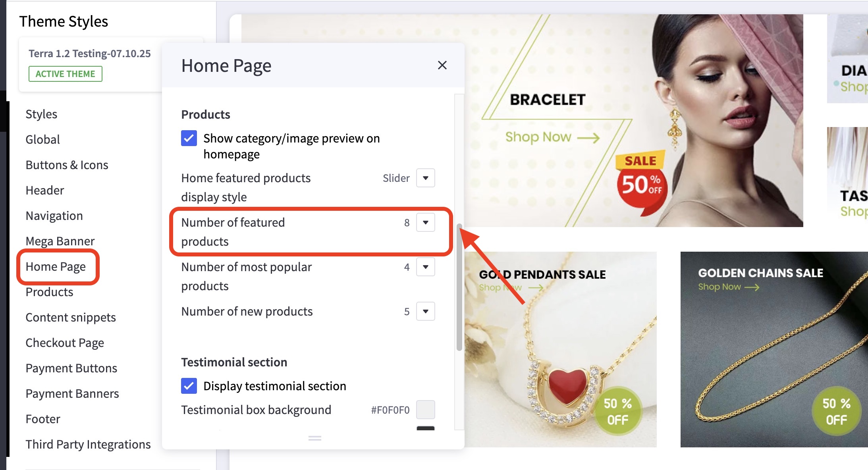The image size is (868, 470).
Task: Select Home Page in sidebar
Action: tap(56, 267)
